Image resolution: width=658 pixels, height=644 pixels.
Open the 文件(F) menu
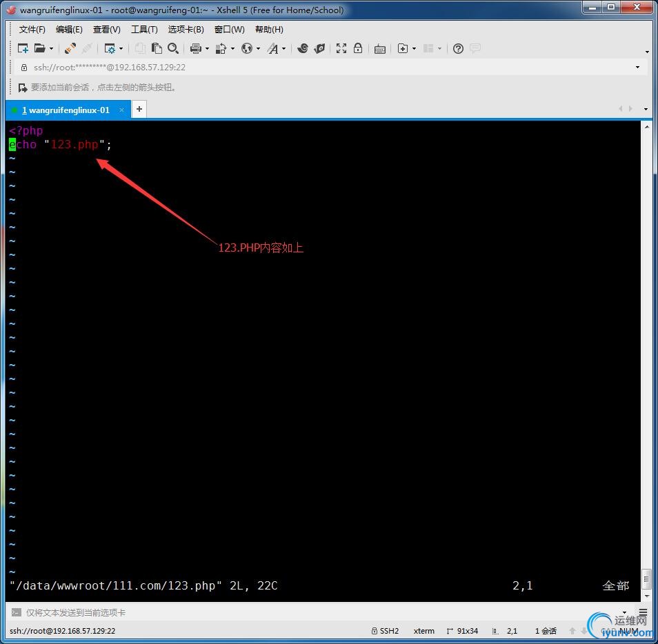[x=32, y=30]
